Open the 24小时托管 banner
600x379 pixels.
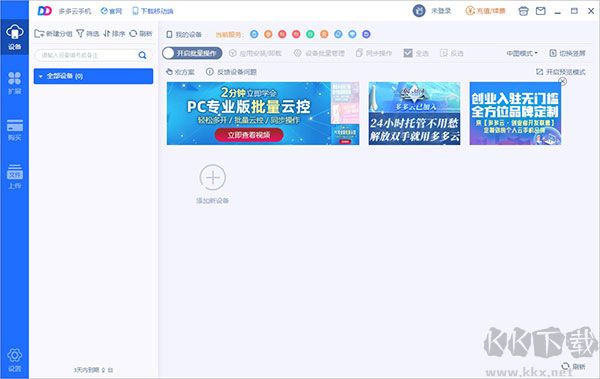click(414, 113)
